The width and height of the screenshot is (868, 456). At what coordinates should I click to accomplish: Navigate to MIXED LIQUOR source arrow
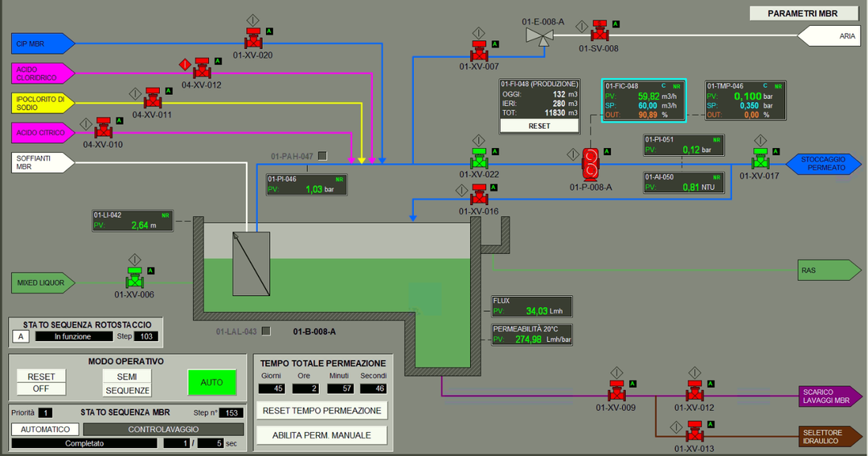(x=43, y=282)
